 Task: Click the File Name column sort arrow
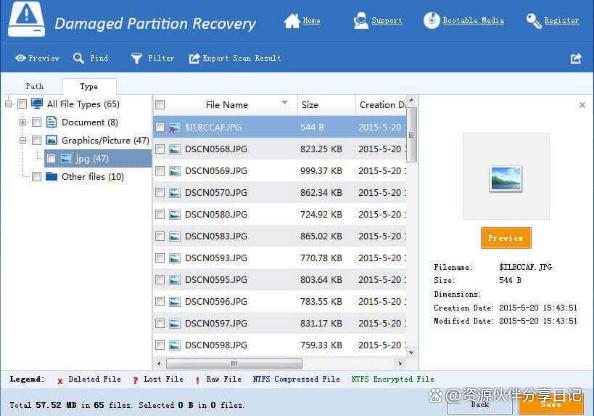284,103
